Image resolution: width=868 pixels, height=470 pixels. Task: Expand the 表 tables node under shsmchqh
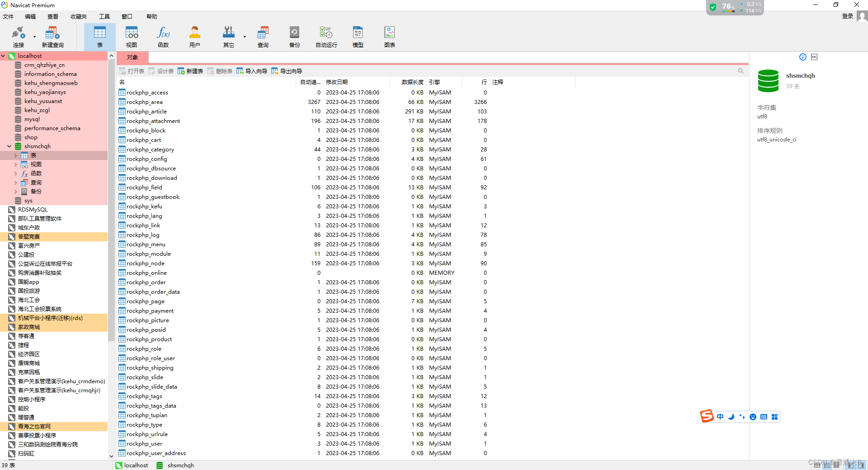(x=16, y=155)
